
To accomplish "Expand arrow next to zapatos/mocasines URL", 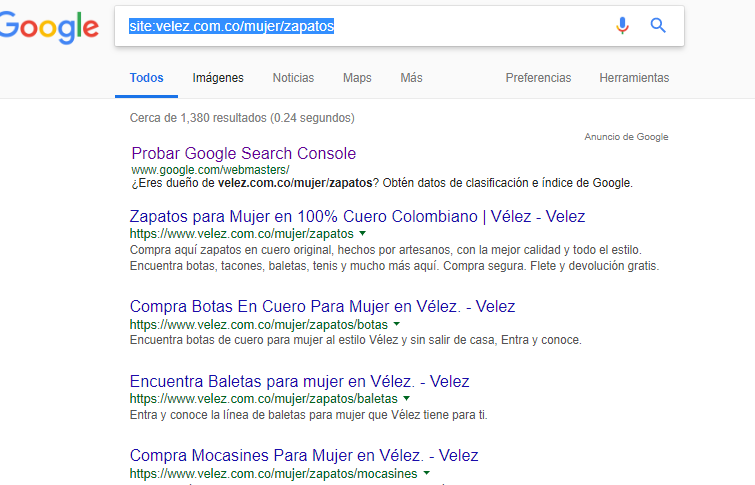I will click(x=427, y=473).
